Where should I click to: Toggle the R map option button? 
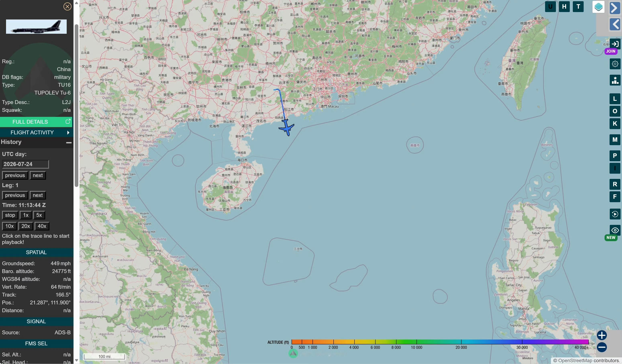[615, 184]
